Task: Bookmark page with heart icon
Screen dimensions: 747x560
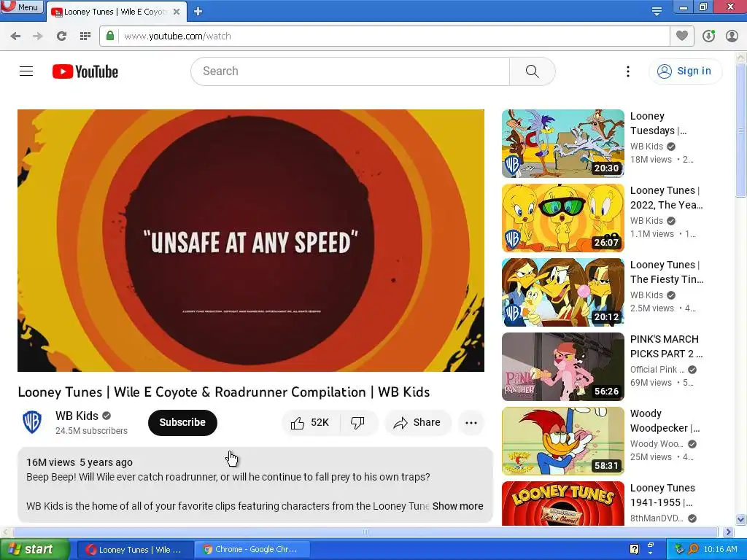Action: pyautogui.click(x=682, y=36)
